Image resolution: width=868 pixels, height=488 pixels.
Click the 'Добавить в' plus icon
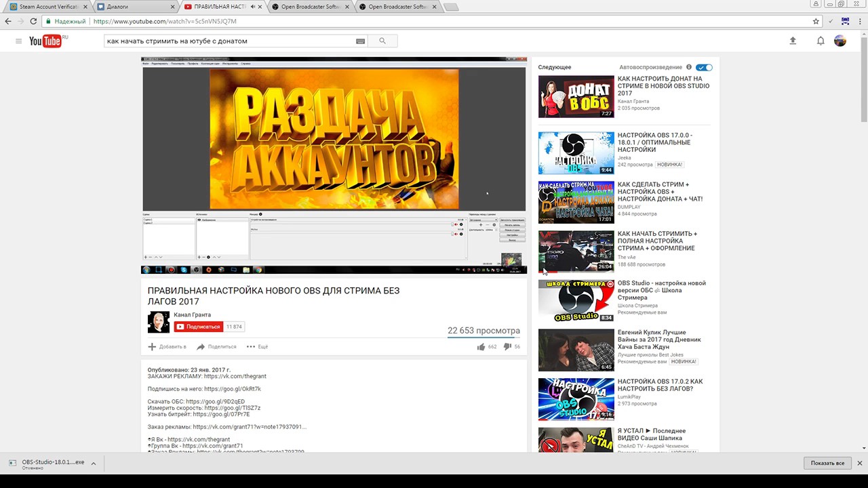(x=152, y=347)
